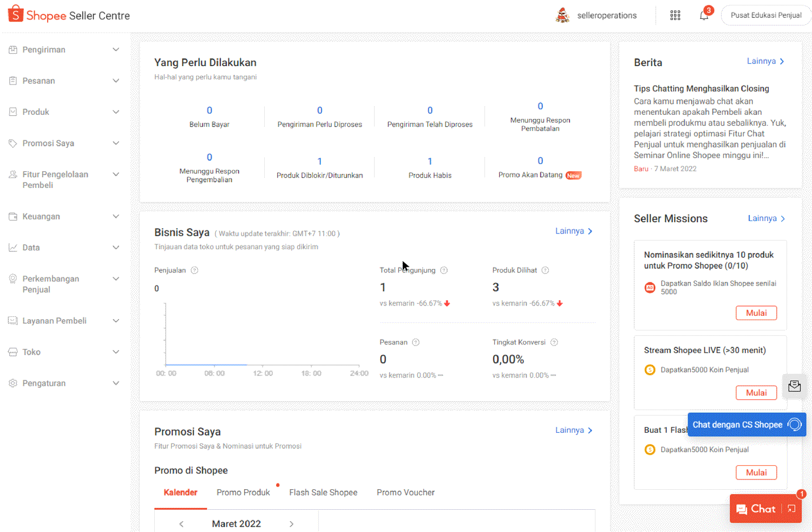Click the selleroperations profile avatar

(563, 16)
